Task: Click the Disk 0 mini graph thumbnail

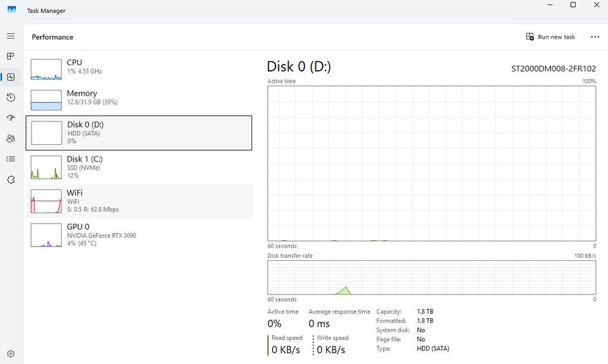Action: [46, 133]
